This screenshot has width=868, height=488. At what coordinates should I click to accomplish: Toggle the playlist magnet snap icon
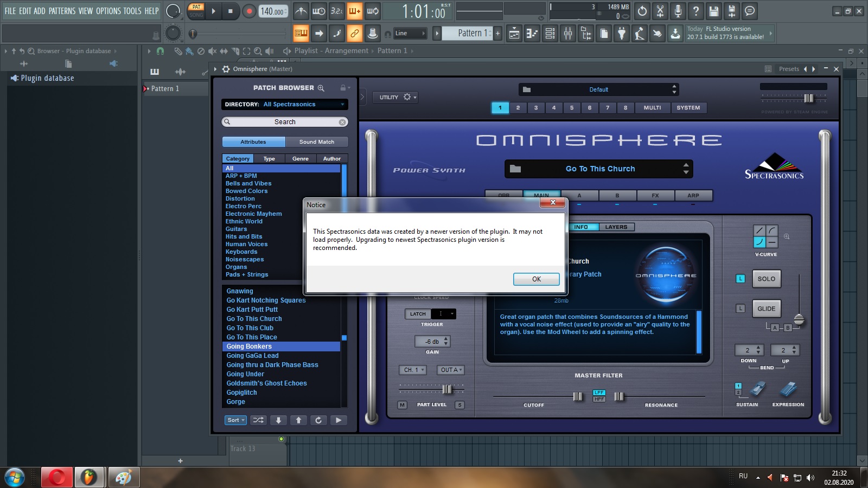point(161,51)
